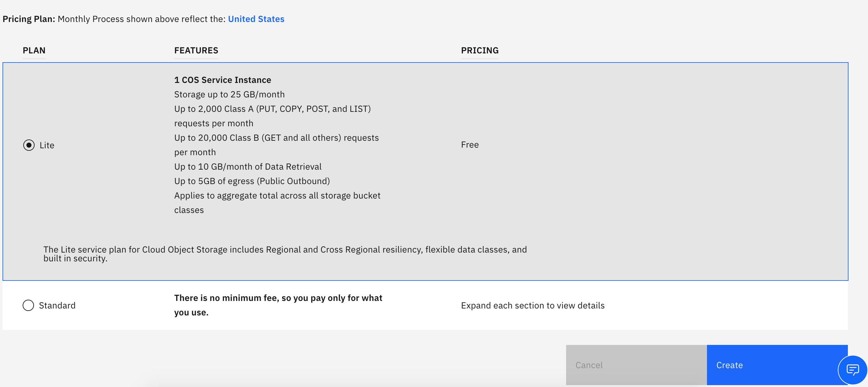
Task: Click the PRICING column header
Action: (x=480, y=51)
